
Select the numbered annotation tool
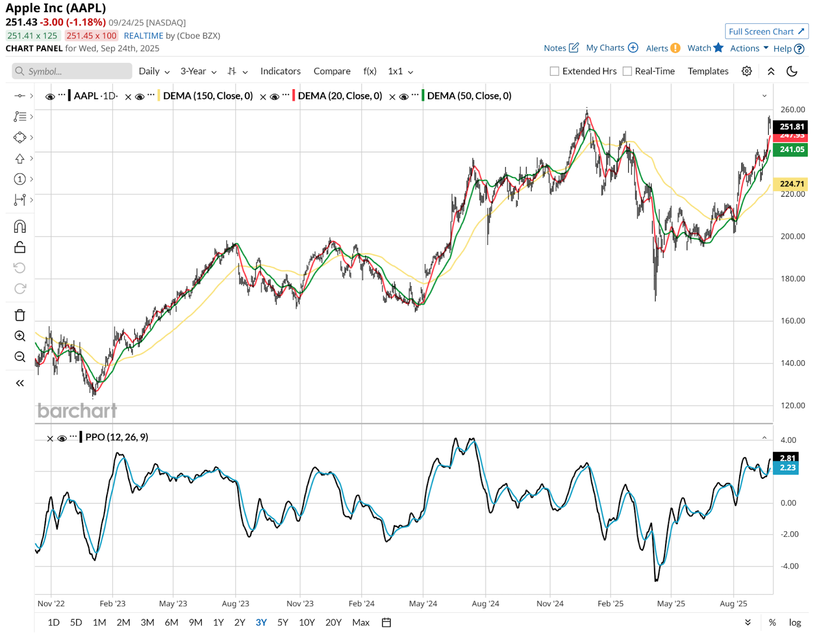click(x=20, y=179)
